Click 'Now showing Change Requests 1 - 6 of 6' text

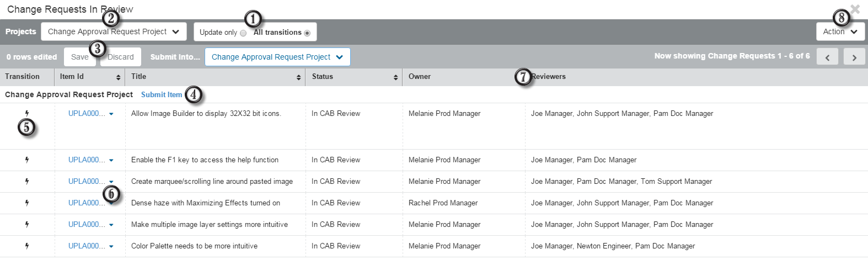[x=732, y=56]
